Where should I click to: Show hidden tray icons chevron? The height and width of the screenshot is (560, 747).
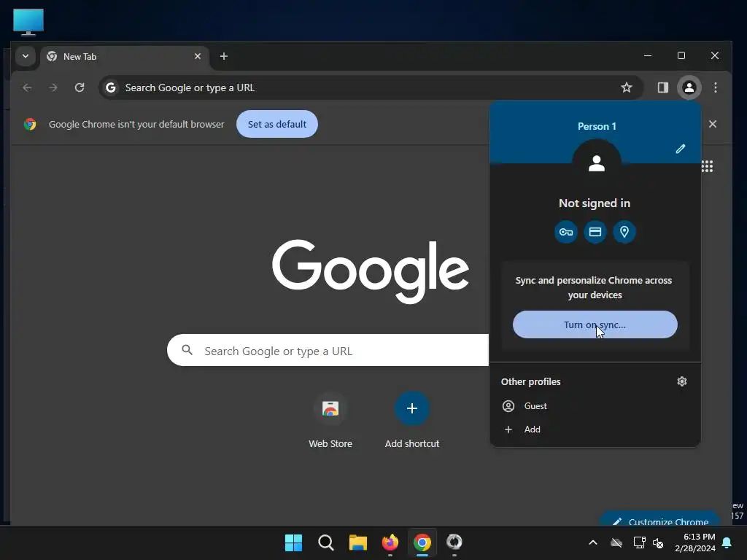593,542
